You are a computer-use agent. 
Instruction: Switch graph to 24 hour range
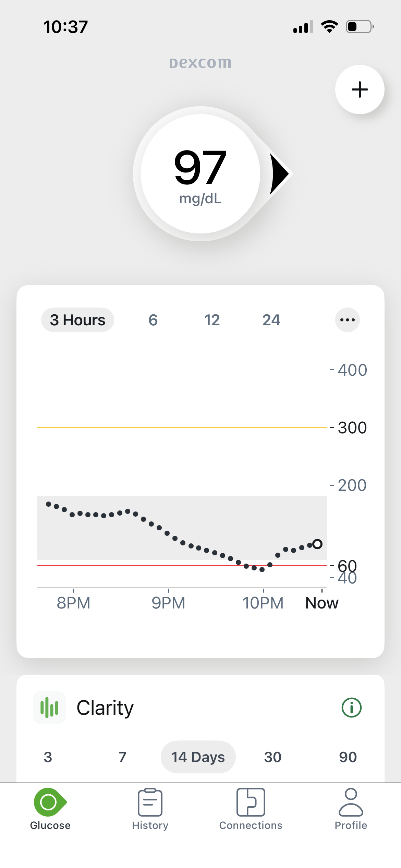[271, 320]
